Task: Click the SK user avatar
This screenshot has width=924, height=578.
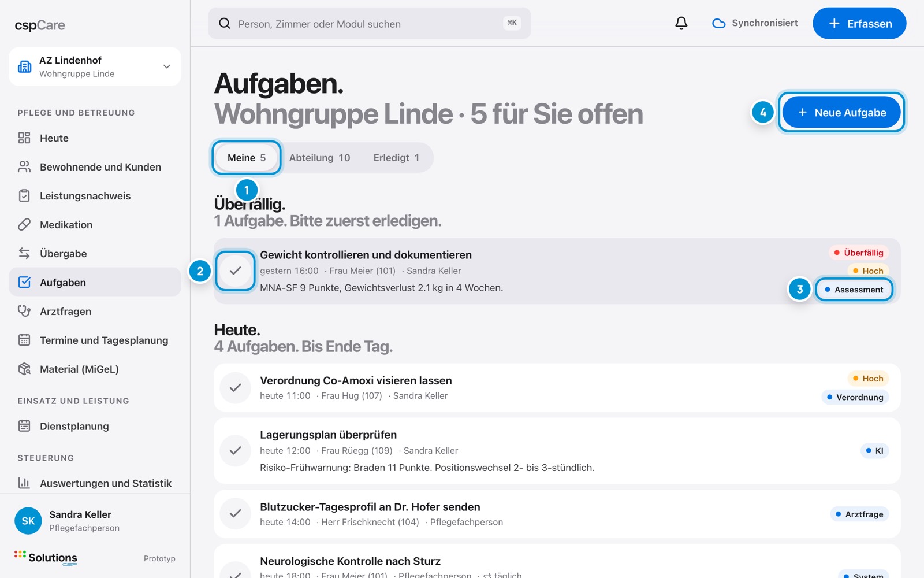Action: tap(28, 521)
